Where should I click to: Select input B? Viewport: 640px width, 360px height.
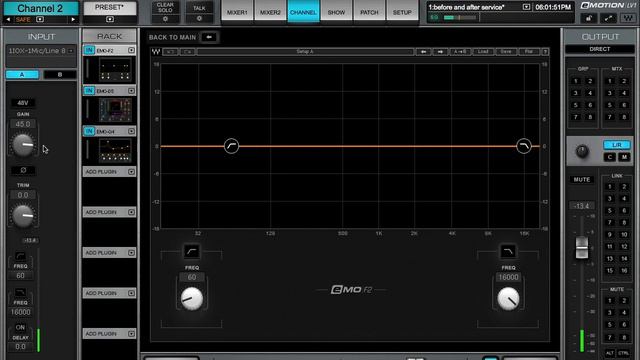[60, 75]
